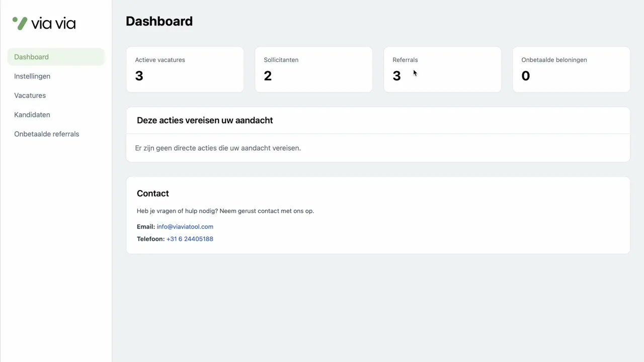This screenshot has height=362, width=644.
Task: Click the +31 6 24405188 phone link
Action: (190, 239)
